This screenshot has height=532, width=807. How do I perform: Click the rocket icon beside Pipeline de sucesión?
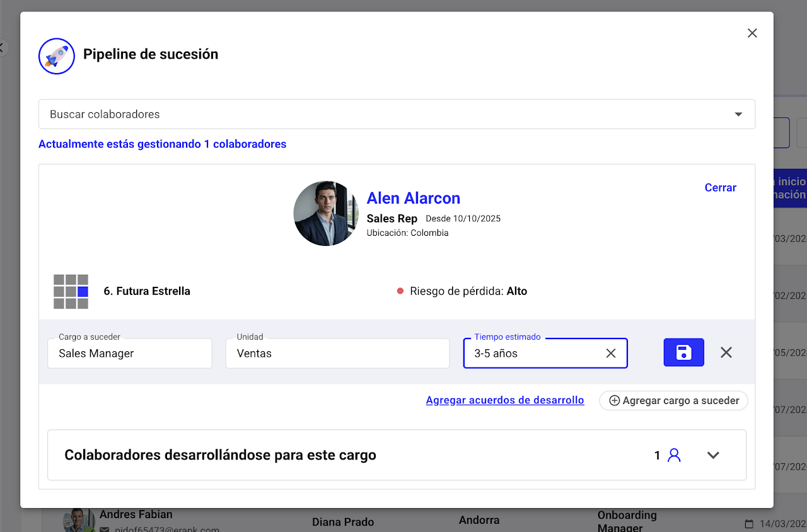(57, 56)
